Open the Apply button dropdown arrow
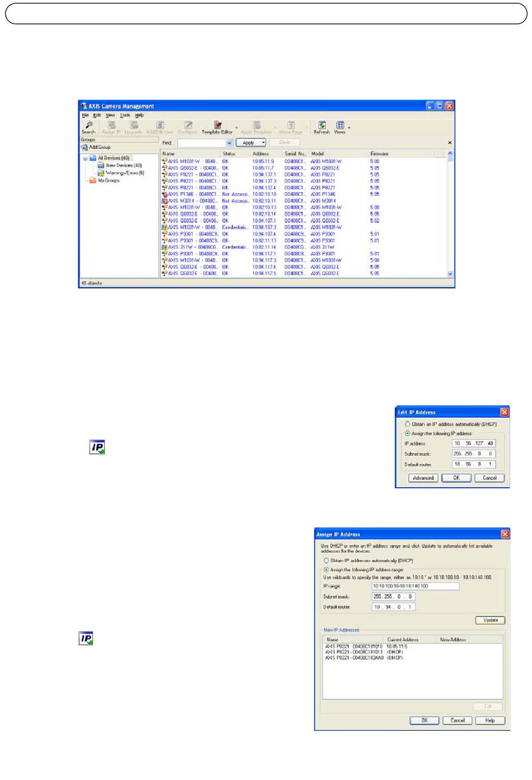The width and height of the screenshot is (532, 780). click(x=263, y=143)
